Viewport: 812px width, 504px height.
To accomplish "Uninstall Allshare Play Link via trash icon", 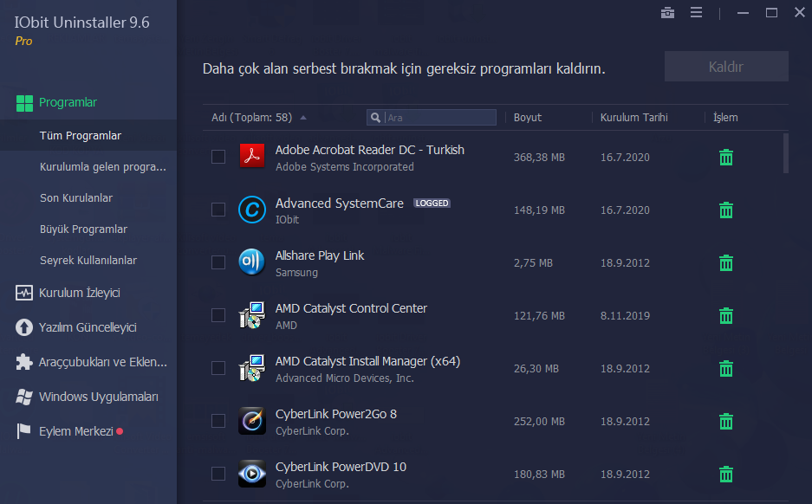I will pos(726,263).
